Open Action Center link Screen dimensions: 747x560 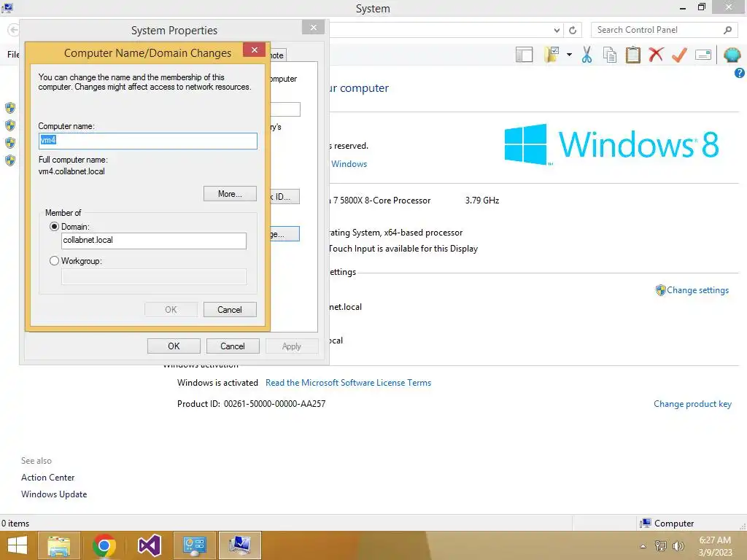[47, 477]
